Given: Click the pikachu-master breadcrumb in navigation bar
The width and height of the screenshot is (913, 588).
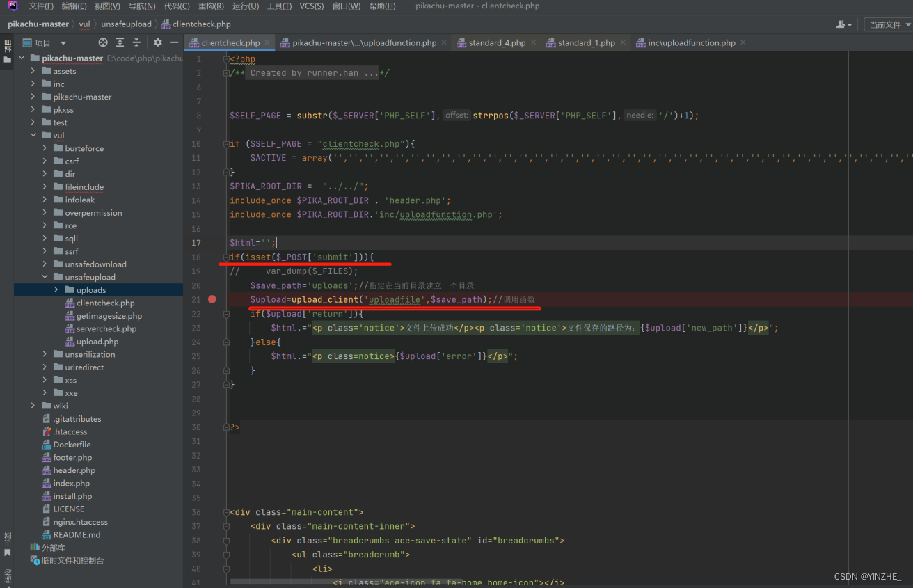Looking at the screenshot, I should click(x=38, y=24).
